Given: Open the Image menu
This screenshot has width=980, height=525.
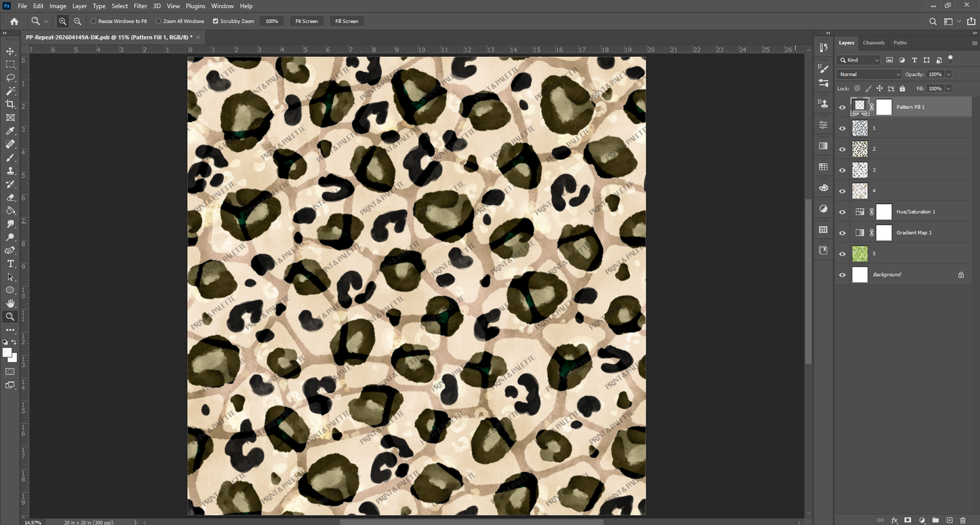Looking at the screenshot, I should 58,6.
